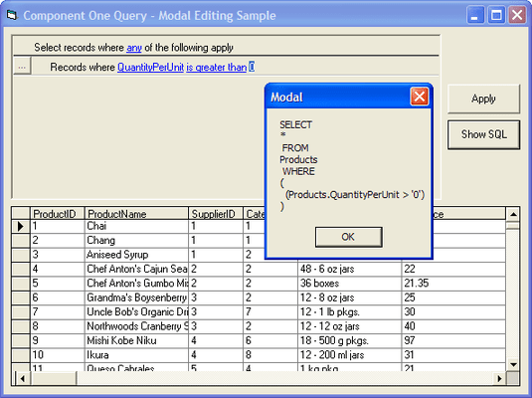
Task: Select the current row indicator arrow
Action: [21, 226]
